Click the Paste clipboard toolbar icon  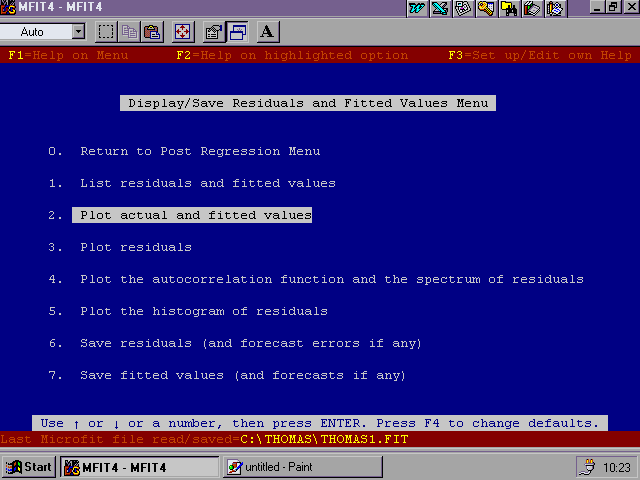(x=151, y=32)
